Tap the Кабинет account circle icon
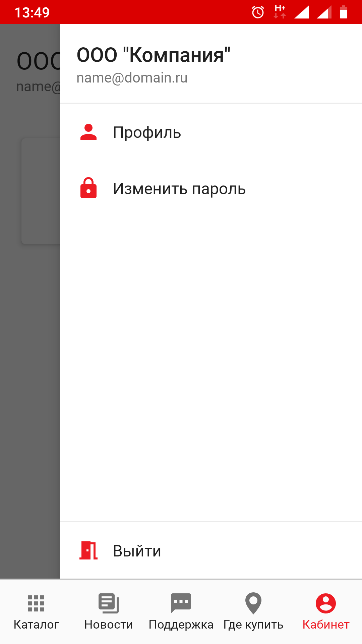362x644 pixels. 326,603
